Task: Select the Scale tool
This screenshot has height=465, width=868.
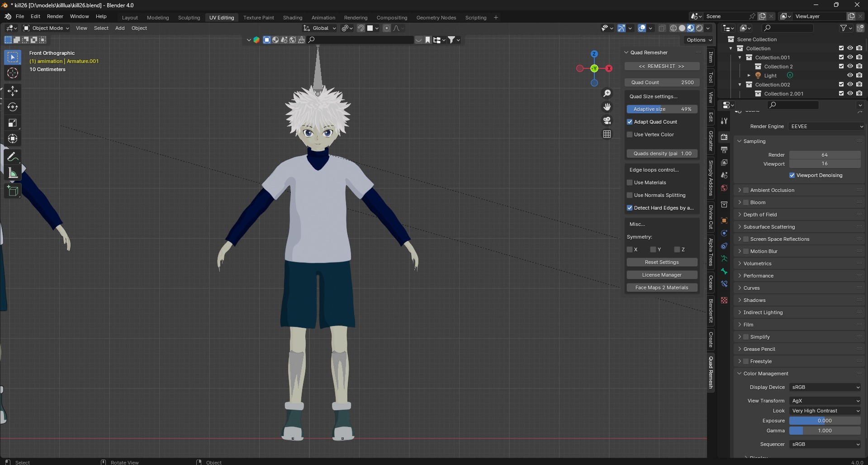Action: coord(13,123)
